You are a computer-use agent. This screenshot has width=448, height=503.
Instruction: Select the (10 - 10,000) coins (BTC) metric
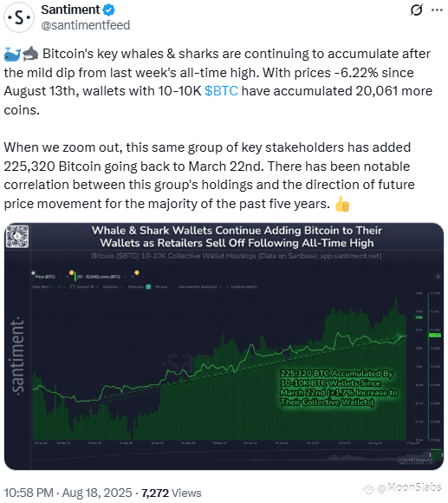[99, 277]
